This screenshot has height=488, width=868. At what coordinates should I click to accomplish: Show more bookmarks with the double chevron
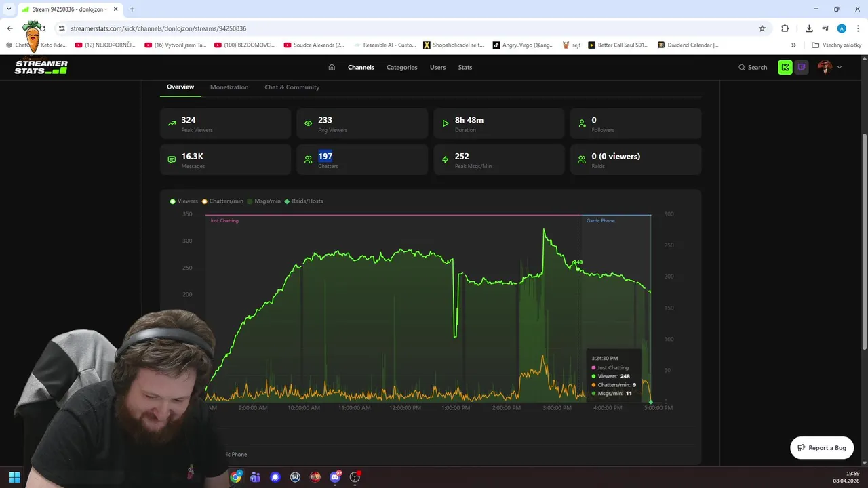(x=793, y=45)
